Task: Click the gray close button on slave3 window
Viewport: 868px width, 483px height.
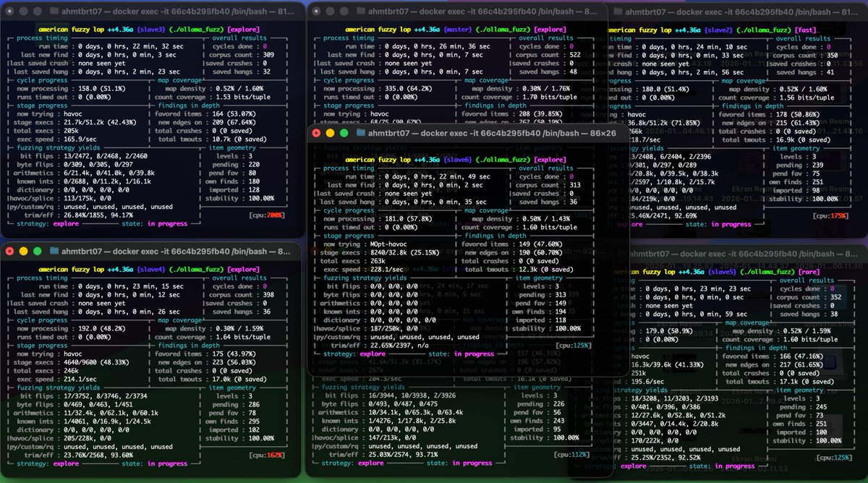Action: pos(10,11)
